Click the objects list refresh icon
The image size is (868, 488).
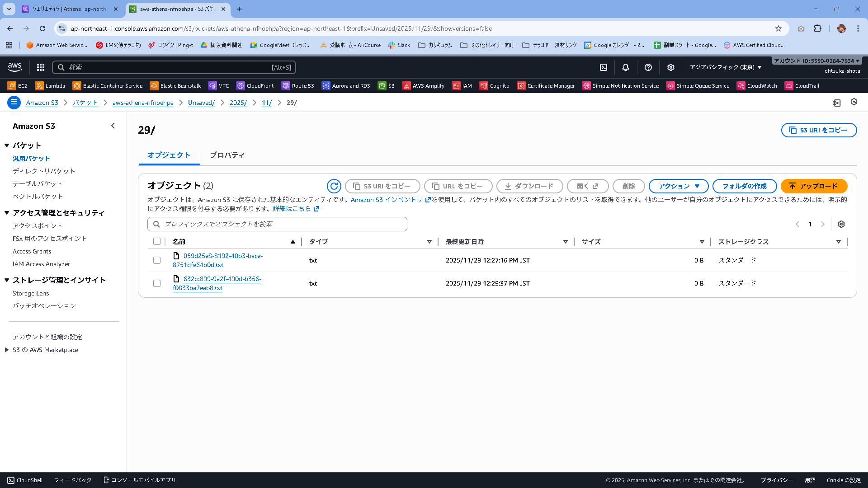[x=334, y=186]
